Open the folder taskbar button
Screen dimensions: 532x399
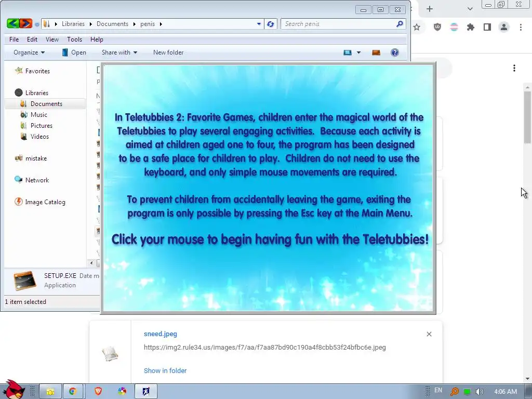pyautogui.click(x=50, y=392)
